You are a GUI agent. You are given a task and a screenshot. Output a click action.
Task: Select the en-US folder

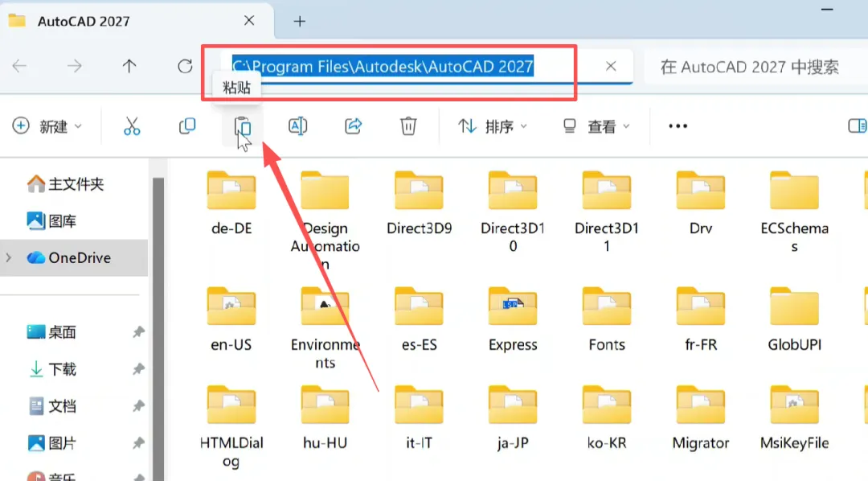click(x=231, y=319)
